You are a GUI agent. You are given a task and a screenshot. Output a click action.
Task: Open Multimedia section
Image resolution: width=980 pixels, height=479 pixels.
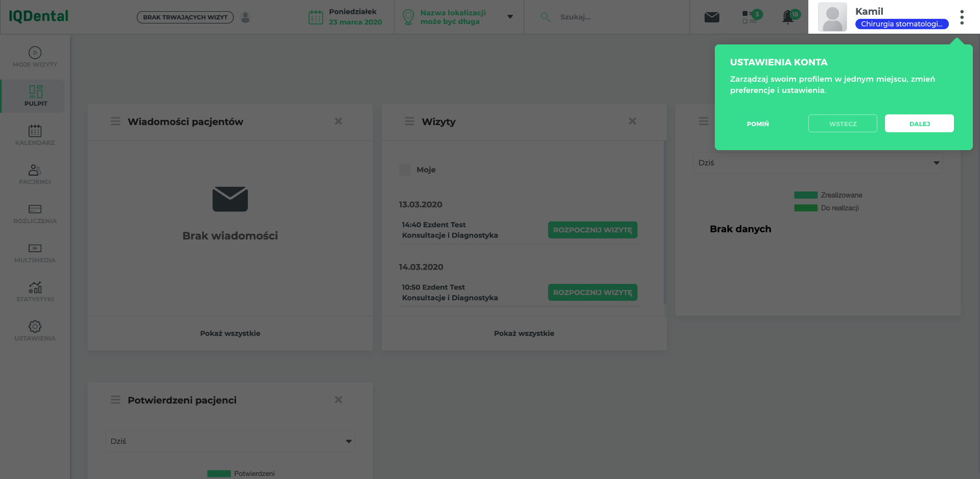point(35,253)
